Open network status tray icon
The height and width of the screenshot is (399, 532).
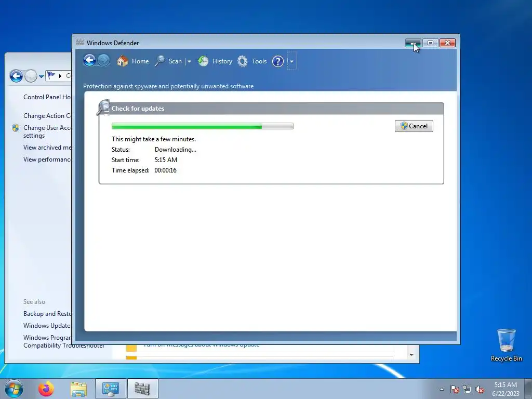[467, 390]
